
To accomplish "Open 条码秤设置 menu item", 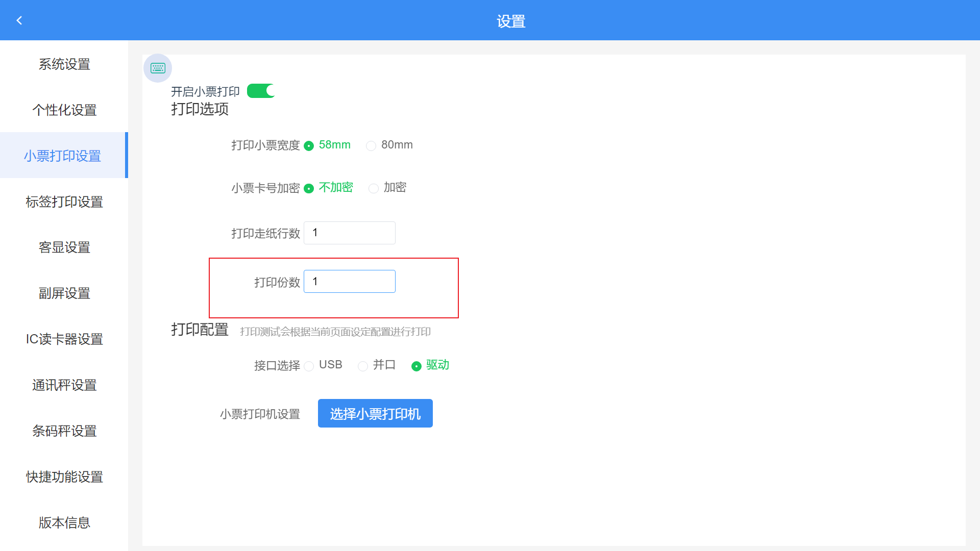I will click(x=64, y=432).
